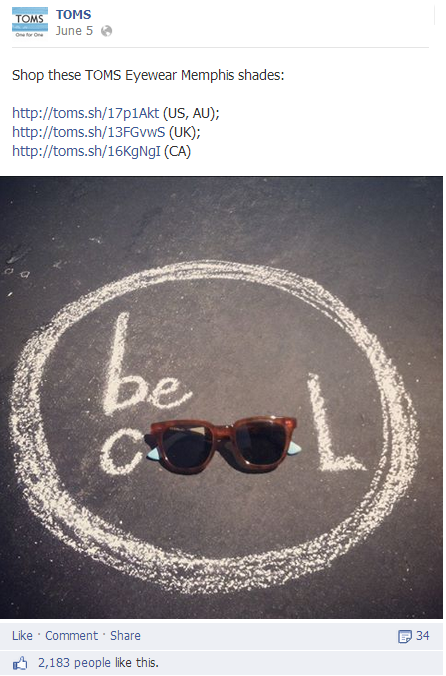Click the comments note icon beside 34
This screenshot has height=676, width=446.
(x=405, y=636)
